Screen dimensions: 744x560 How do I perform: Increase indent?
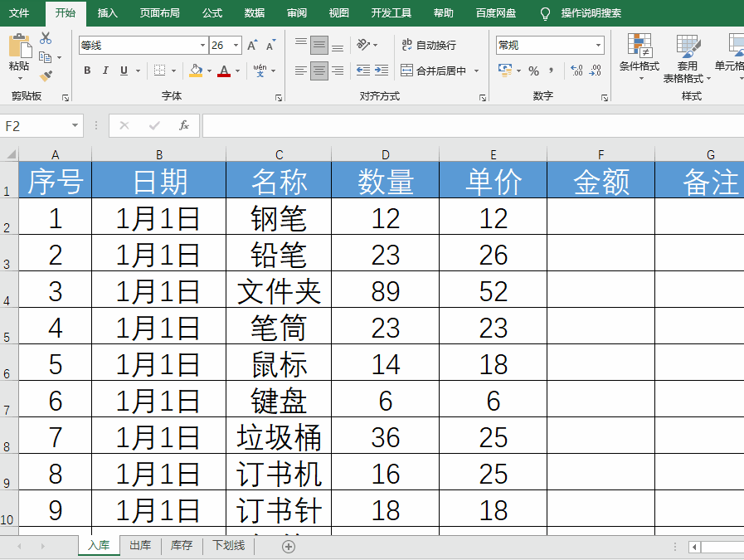382,71
